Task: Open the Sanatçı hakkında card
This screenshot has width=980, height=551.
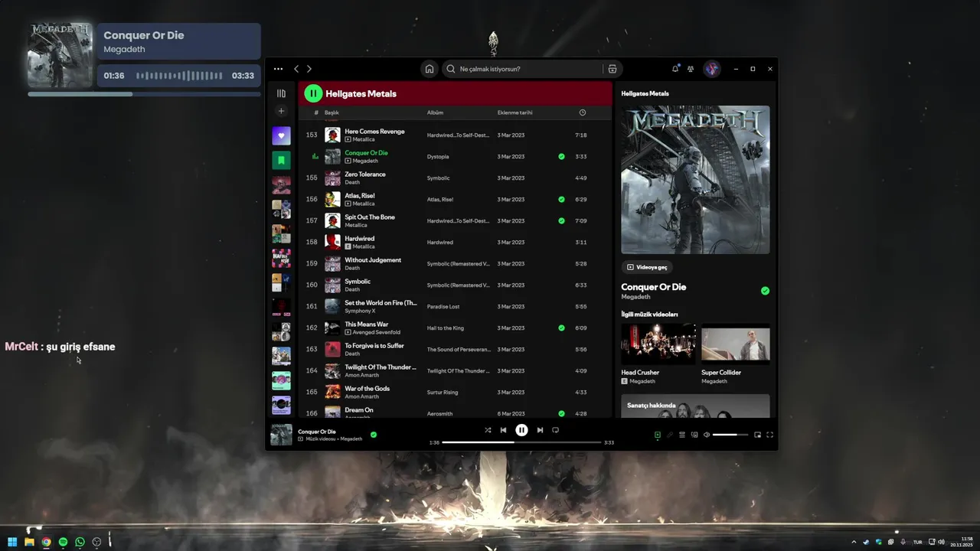Action: [695, 406]
